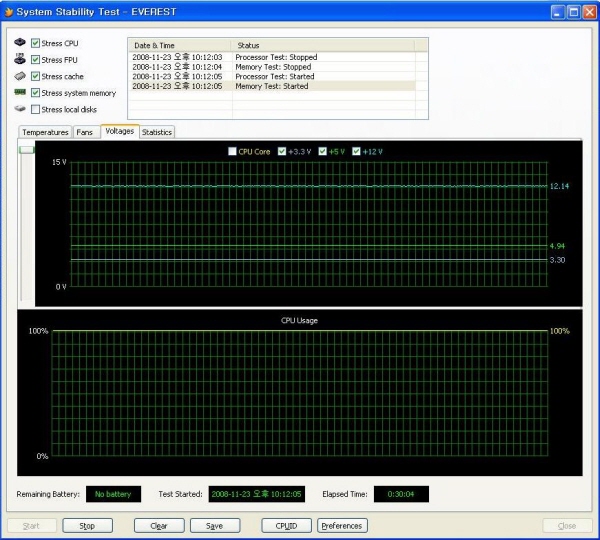Toggle the +5 V graph checkbox

tap(322, 152)
